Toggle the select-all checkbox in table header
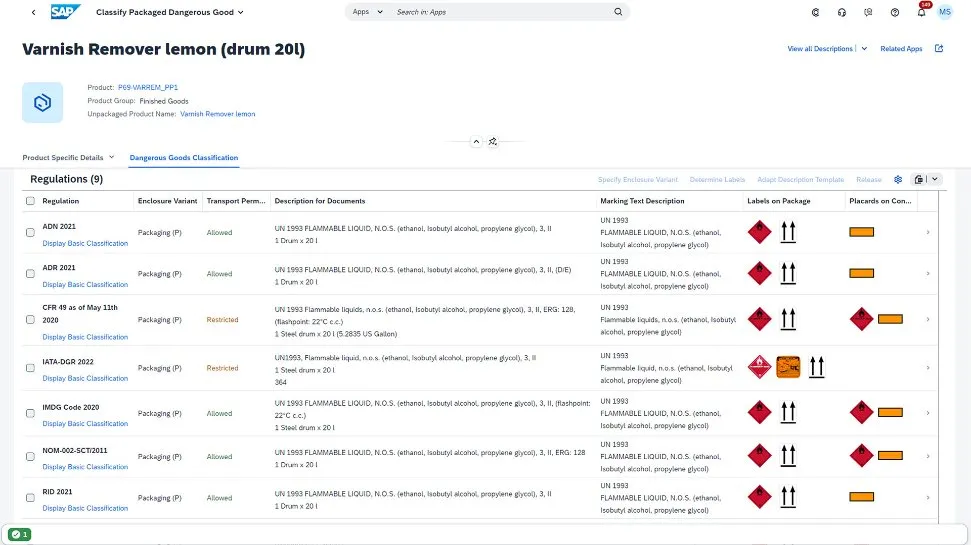Viewport: 971px width, 545px height. coord(30,201)
